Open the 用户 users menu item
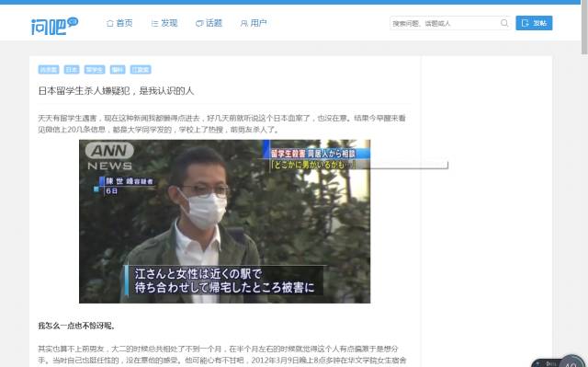Screen dimensions: 588x367 coord(254,23)
